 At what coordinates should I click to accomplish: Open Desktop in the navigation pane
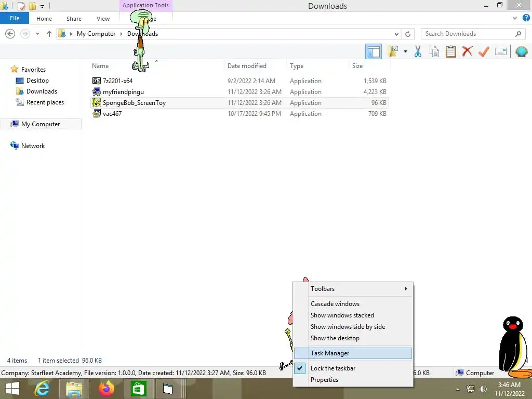pyautogui.click(x=37, y=81)
